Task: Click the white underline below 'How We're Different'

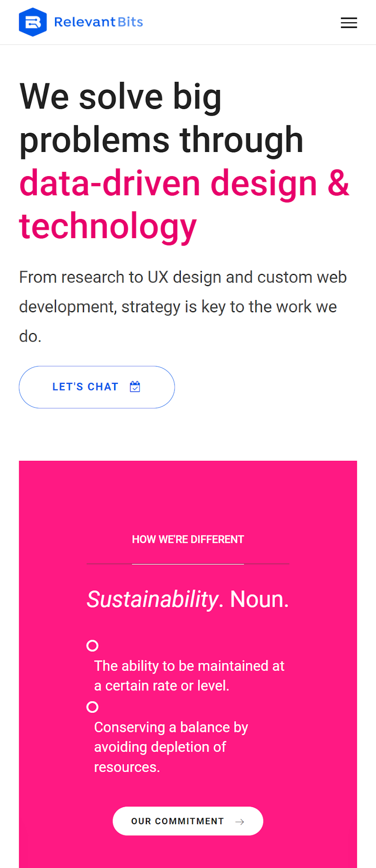Action: coord(188,564)
